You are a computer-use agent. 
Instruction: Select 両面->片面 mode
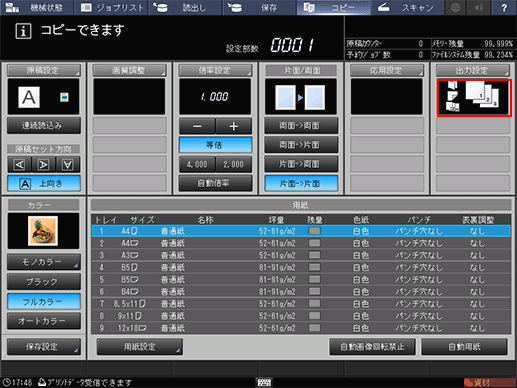(301, 145)
